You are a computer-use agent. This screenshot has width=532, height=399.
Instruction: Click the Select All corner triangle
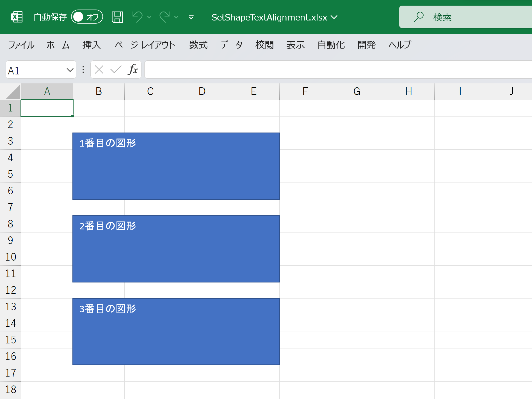(x=13, y=92)
